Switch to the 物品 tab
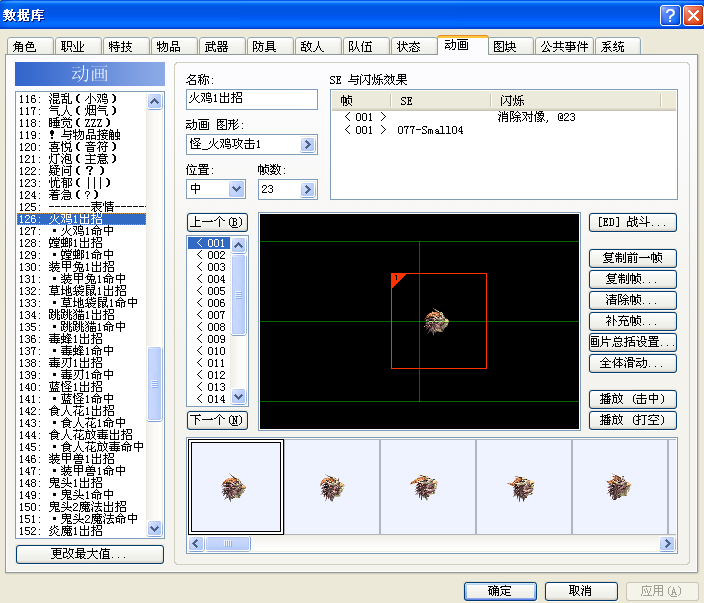 tap(174, 46)
